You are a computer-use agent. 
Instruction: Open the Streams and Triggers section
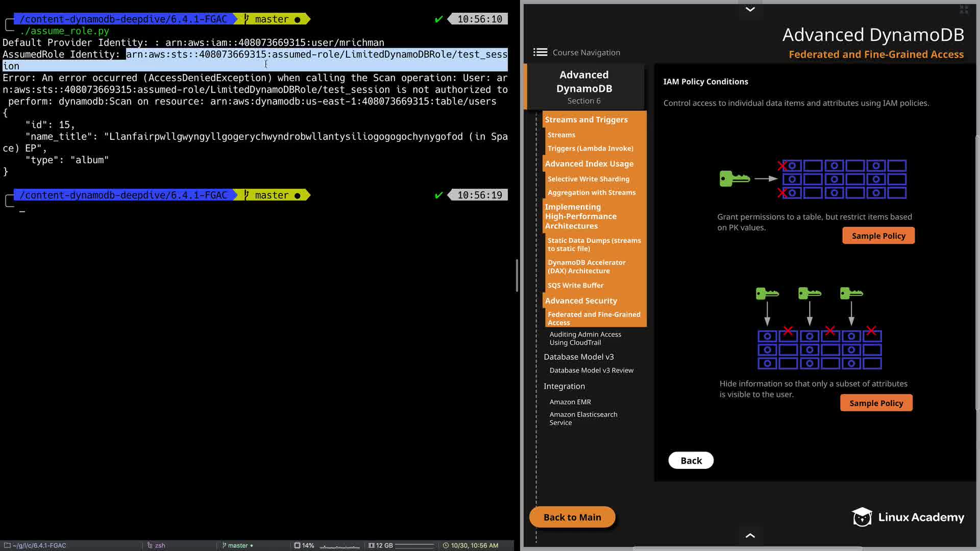(586, 119)
